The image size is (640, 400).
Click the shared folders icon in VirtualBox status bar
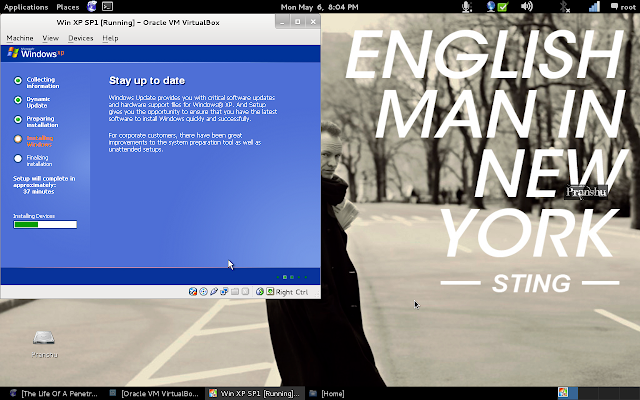(235, 291)
